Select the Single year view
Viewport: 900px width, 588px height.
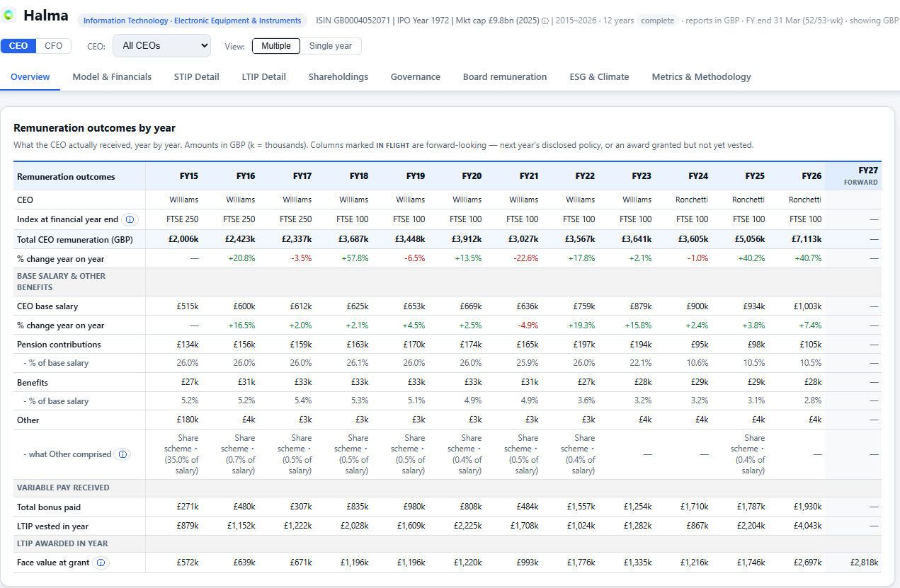click(331, 46)
